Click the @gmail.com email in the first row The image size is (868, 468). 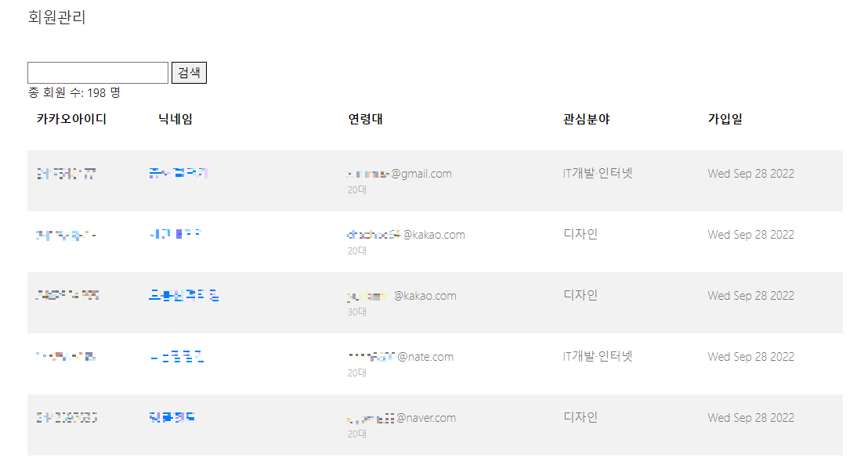(400, 173)
